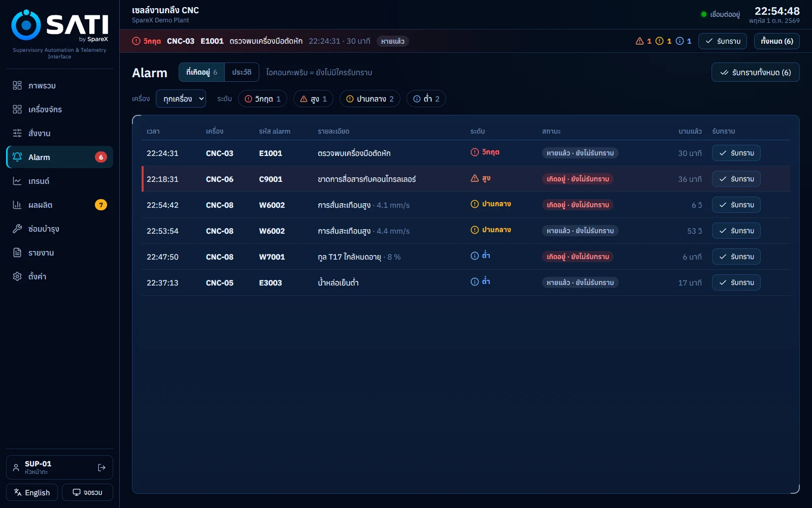The height and width of the screenshot is (508, 812).
Task: Click the banner medium-severity counter icon
Action: (x=659, y=41)
